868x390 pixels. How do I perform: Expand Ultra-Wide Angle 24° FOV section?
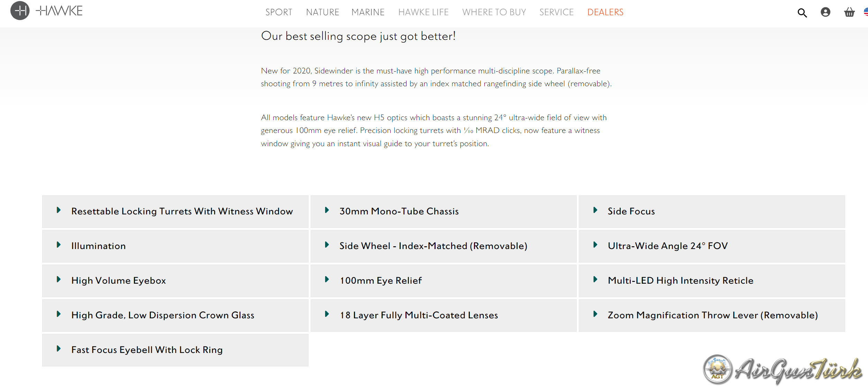pyautogui.click(x=667, y=246)
